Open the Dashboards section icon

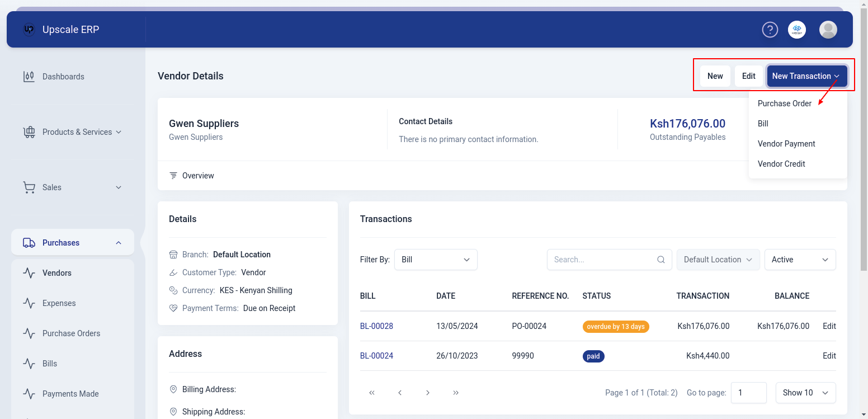click(x=29, y=76)
